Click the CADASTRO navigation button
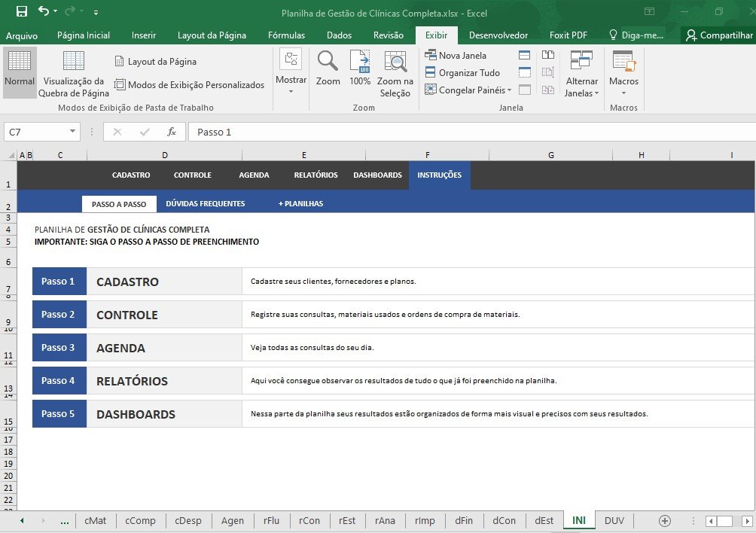The image size is (756, 533). pyautogui.click(x=131, y=175)
